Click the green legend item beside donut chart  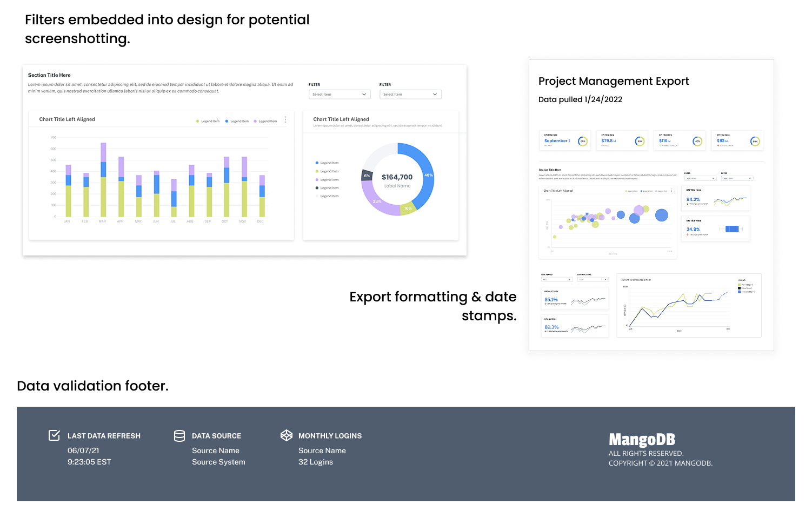(327, 171)
